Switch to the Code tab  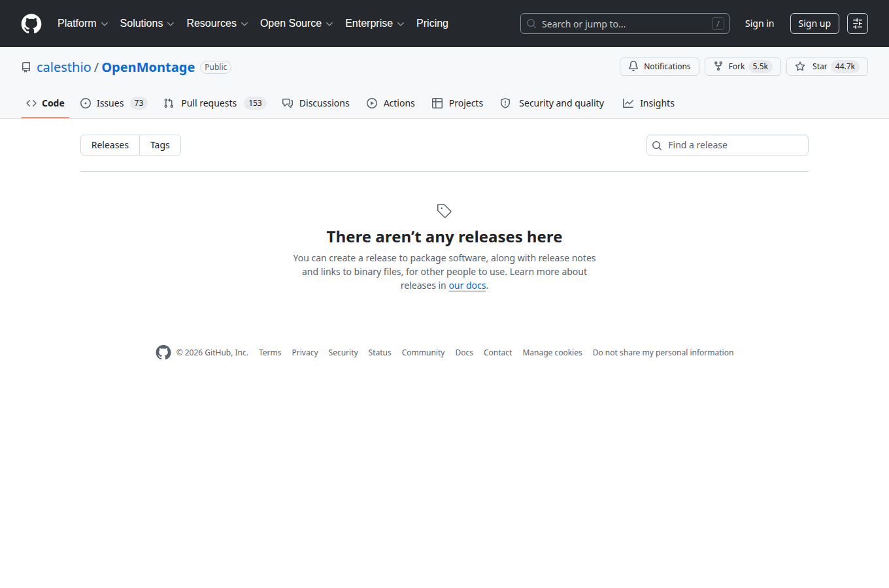coord(45,103)
